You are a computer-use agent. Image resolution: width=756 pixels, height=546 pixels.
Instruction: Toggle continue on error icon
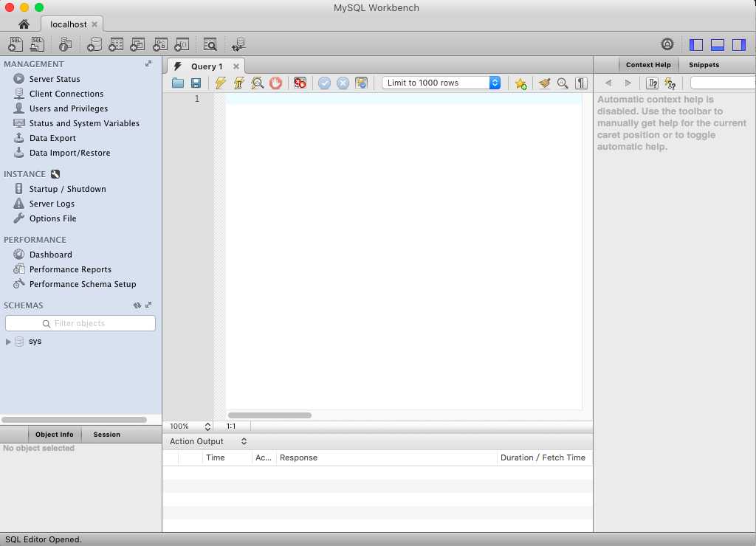pos(300,83)
